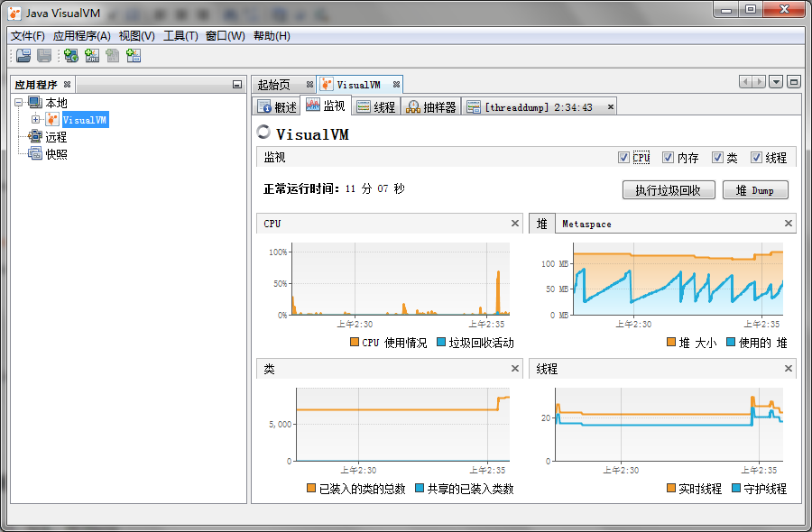Uncheck the 内存 checkbox
This screenshot has height=532, width=812.
click(668, 157)
